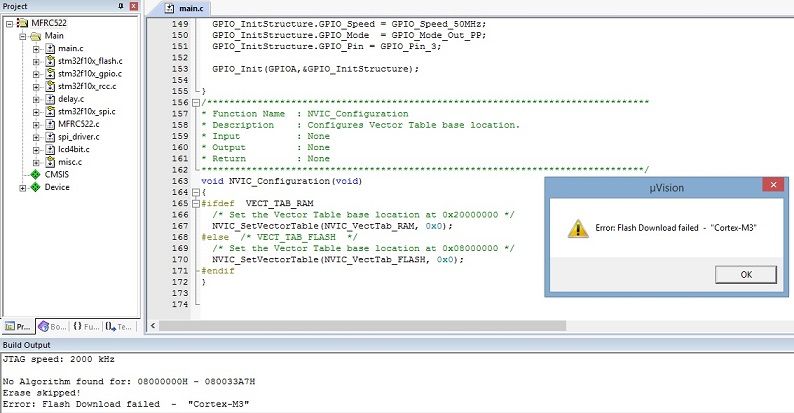
Task: Click the NVIC_Configuration function name on line 163
Action: click(279, 181)
